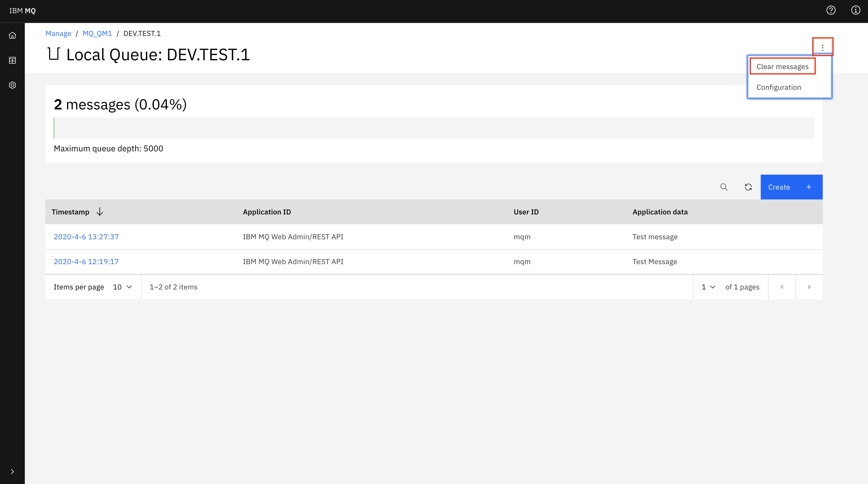Open the page number selector
Image resolution: width=868 pixels, height=484 pixels.
tap(708, 287)
